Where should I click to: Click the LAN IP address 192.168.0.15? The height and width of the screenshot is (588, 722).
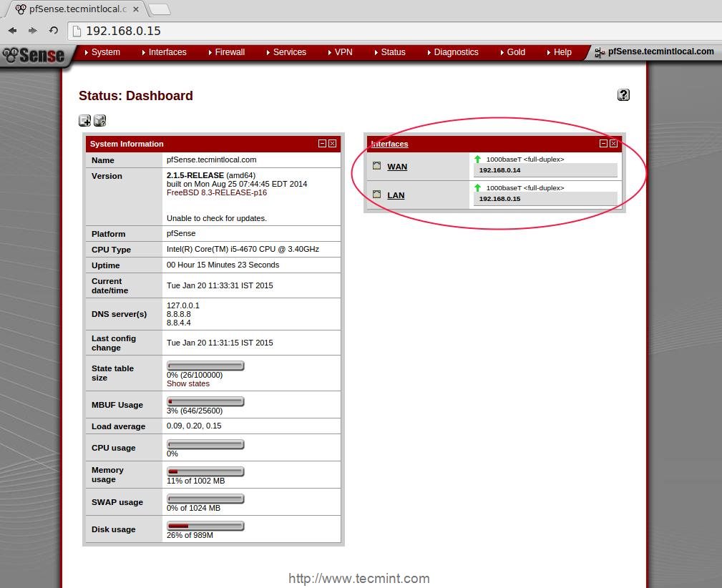click(499, 199)
